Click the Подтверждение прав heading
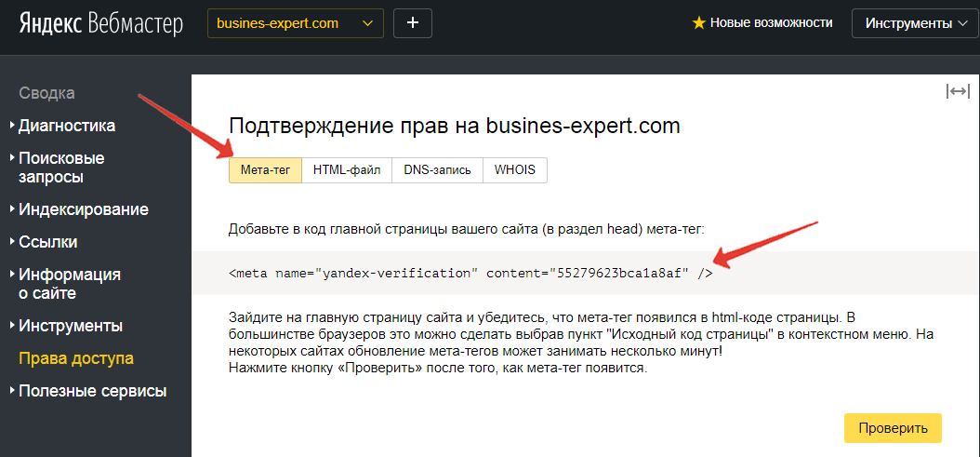 tap(455, 126)
